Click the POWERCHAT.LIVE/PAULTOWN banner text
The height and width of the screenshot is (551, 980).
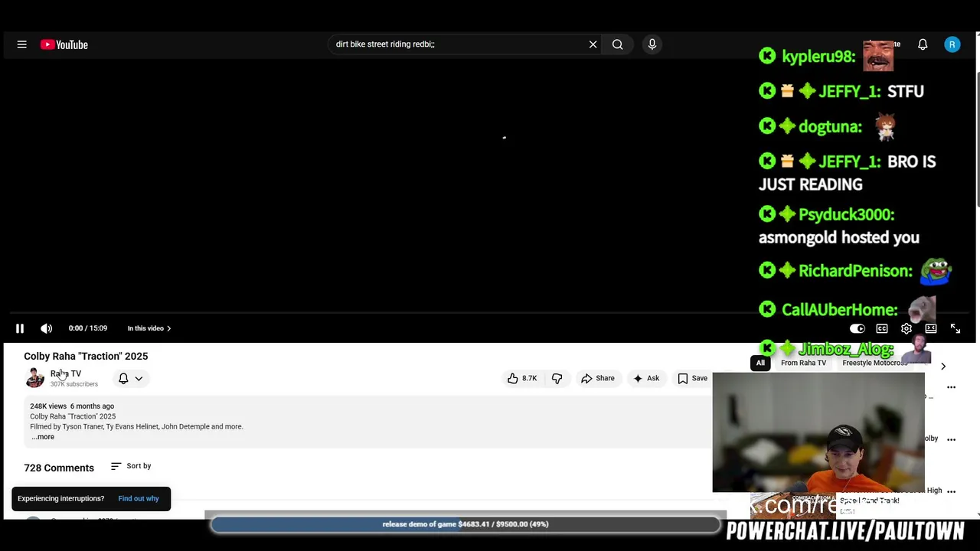click(845, 531)
